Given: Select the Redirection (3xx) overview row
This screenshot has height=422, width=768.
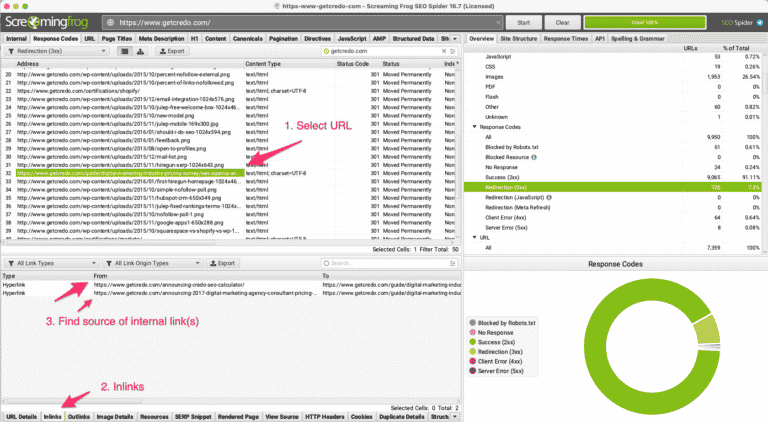Looking at the screenshot, I should [x=613, y=187].
